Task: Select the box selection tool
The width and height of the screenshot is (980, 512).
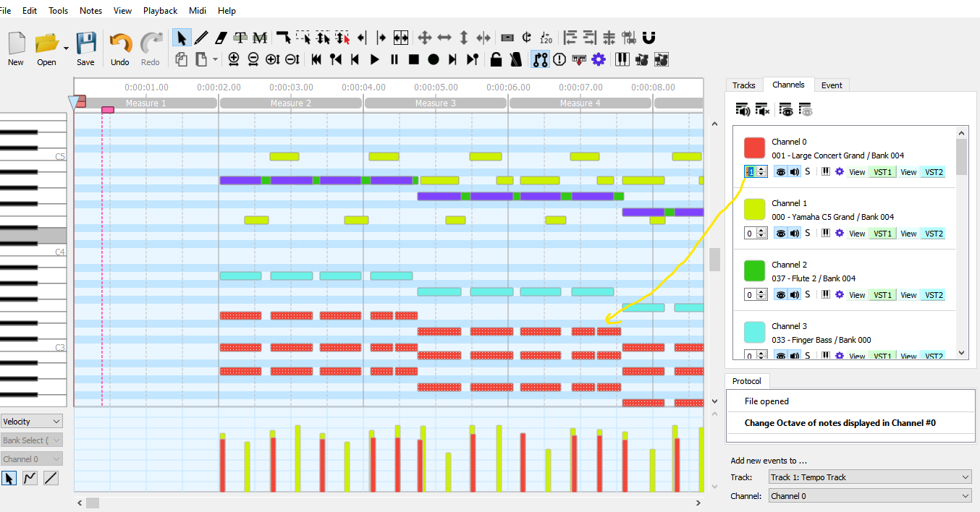Action: pos(303,38)
